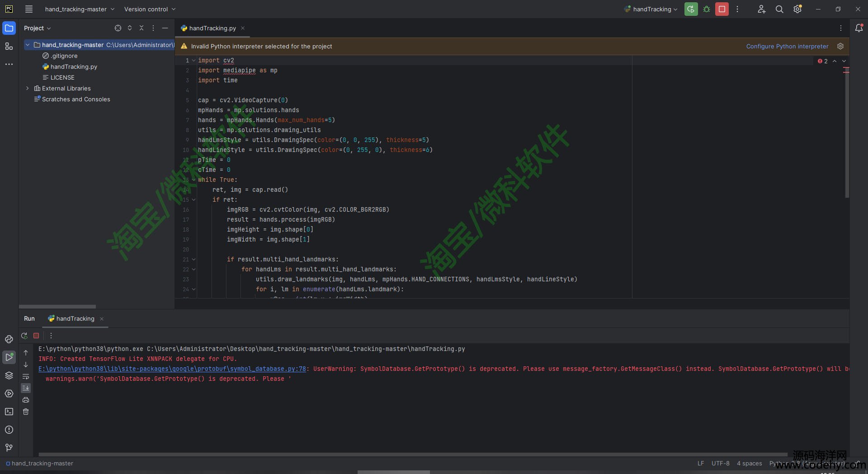Expand all project tree nodes
The height and width of the screenshot is (474, 868).
130,28
